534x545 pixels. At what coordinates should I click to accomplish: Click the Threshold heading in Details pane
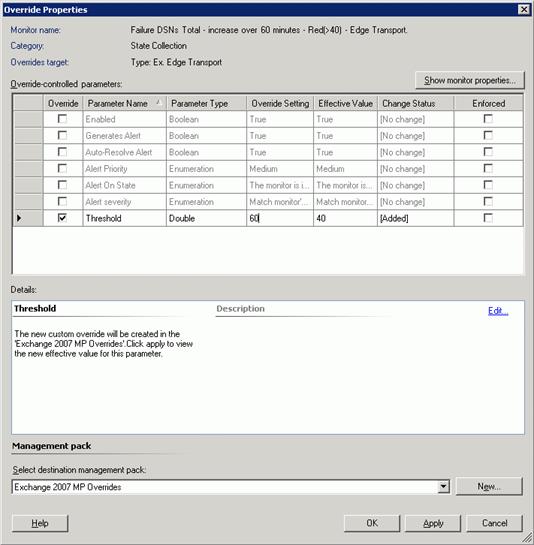tap(35, 308)
